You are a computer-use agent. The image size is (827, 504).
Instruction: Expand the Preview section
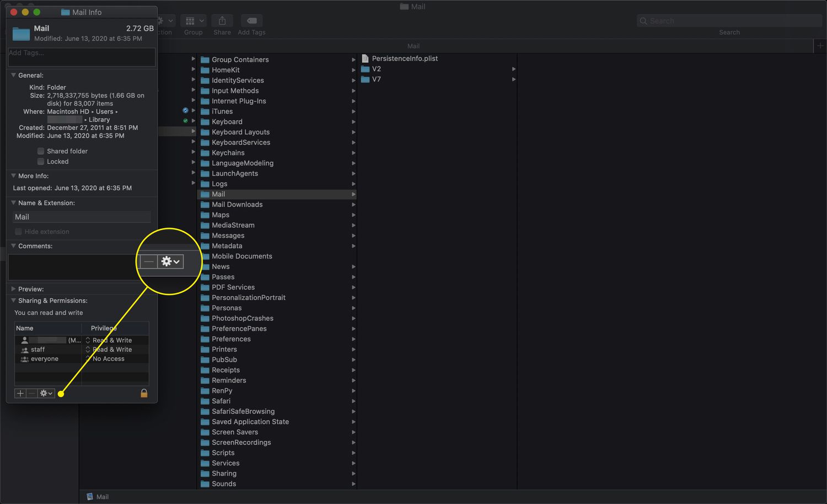click(13, 289)
